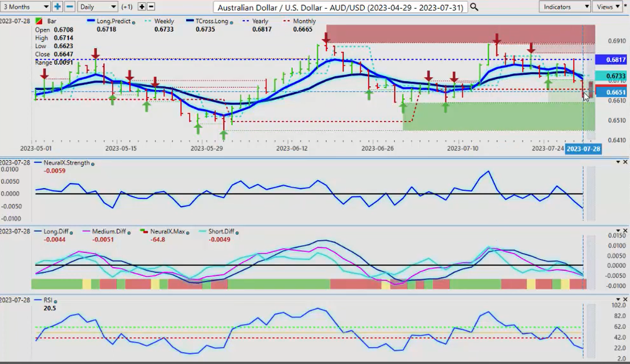The image size is (630, 364).
Task: Click the RSI indicator settings dot
Action: pyautogui.click(x=56, y=301)
